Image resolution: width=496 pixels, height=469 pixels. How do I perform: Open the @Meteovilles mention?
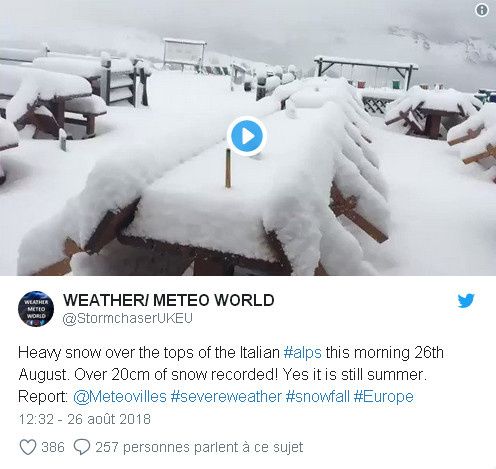(120, 397)
